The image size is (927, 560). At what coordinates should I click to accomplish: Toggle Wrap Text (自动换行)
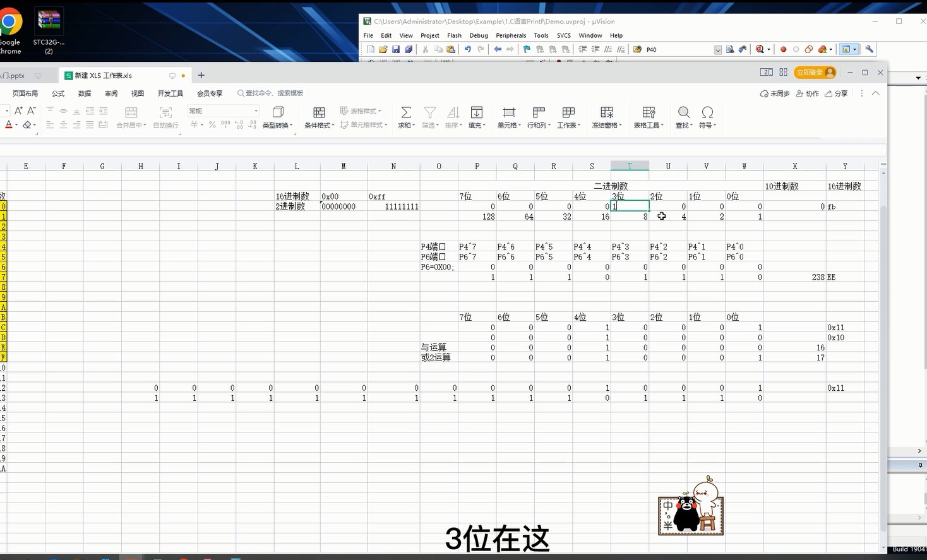[x=165, y=117]
